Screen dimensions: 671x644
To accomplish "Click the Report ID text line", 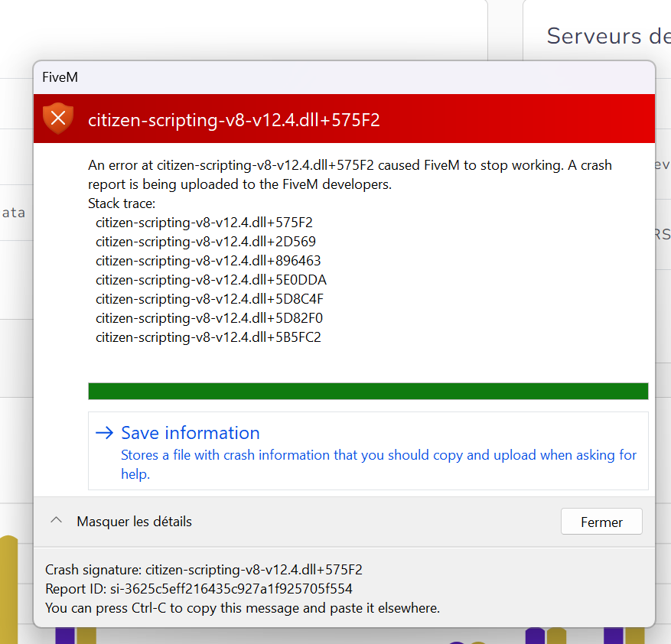I will 199,589.
